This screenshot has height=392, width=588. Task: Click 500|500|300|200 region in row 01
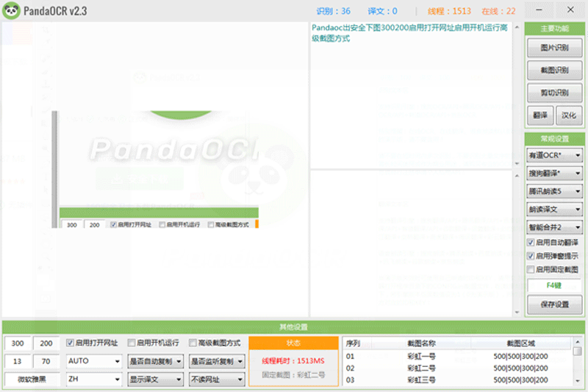520,356
